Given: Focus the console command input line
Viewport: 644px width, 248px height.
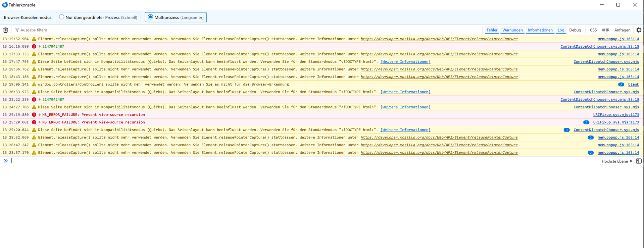Looking at the screenshot, I should click(x=304, y=161).
